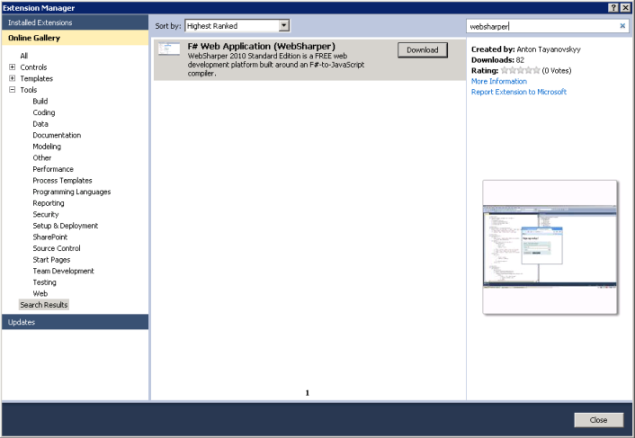Open the Installed Extensions section
This screenshot has width=635, height=438.
pyautogui.click(x=75, y=23)
